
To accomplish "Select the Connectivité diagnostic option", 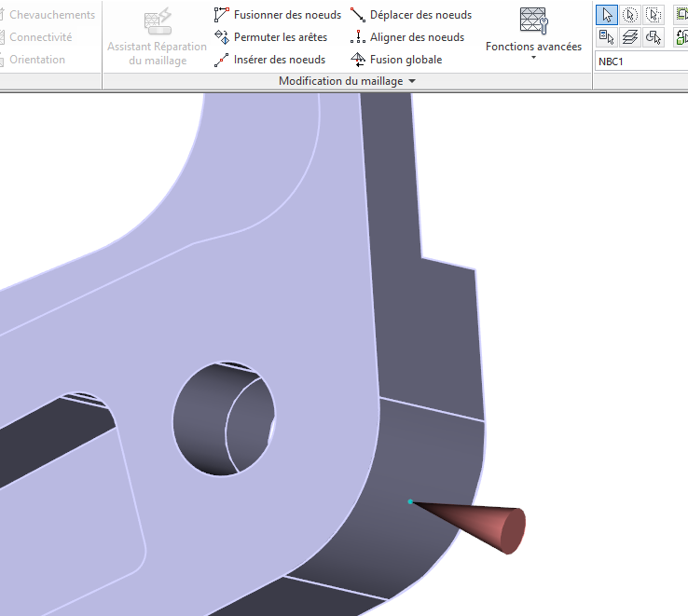I will pos(40,37).
